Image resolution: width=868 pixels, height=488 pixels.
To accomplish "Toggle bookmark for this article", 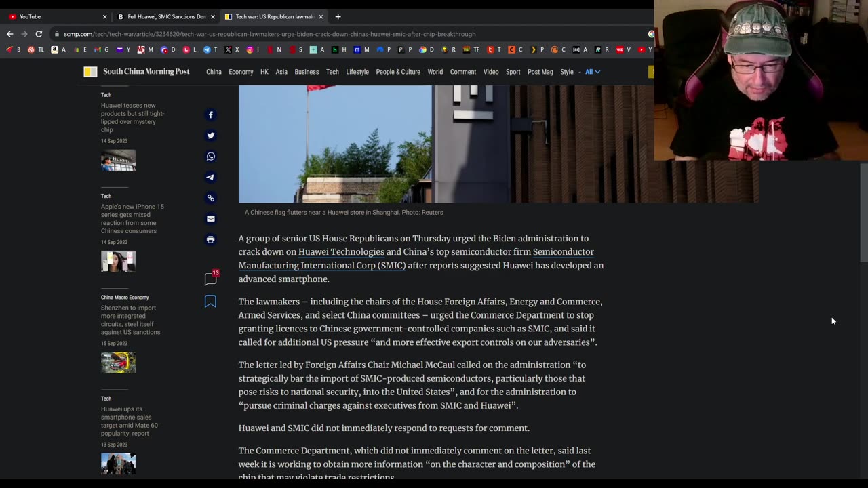I will point(210,302).
